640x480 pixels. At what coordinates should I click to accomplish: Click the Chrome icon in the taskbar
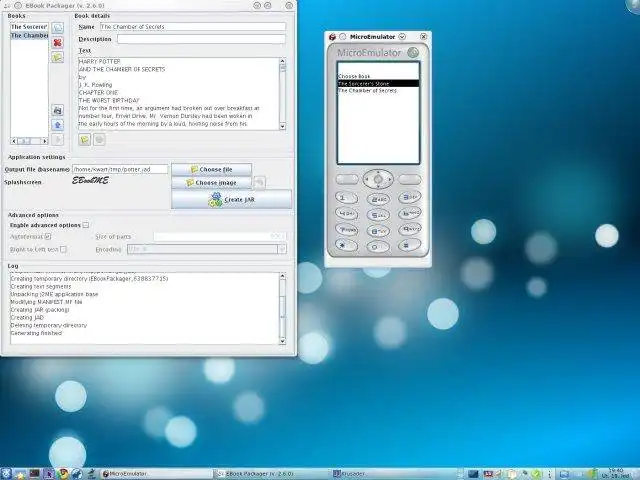click(x=62, y=473)
